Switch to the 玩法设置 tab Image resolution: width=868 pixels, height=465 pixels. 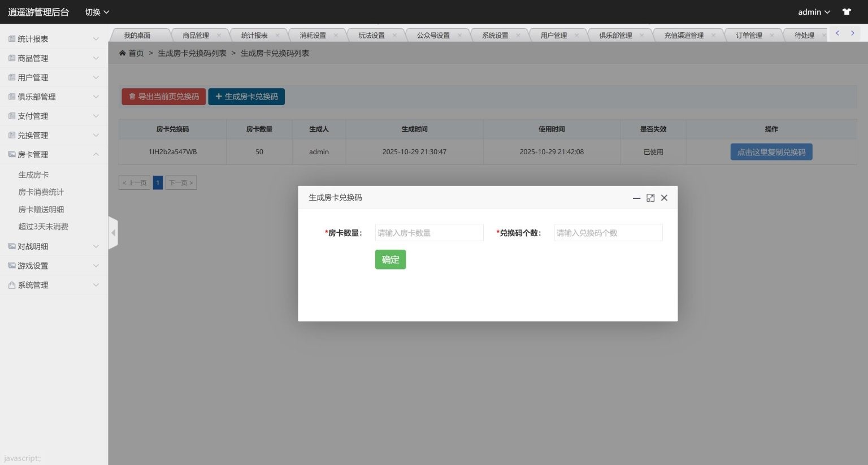tap(371, 34)
